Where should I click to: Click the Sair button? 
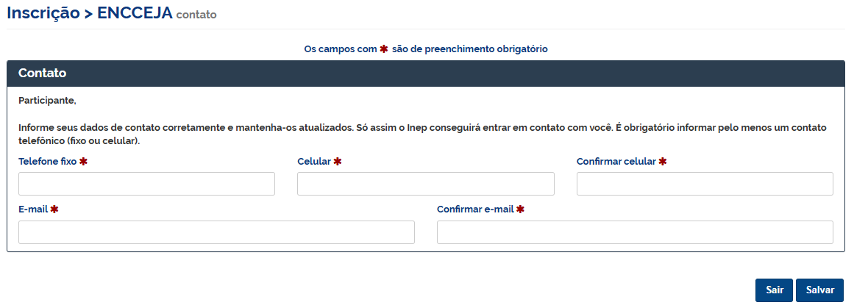pyautogui.click(x=774, y=290)
